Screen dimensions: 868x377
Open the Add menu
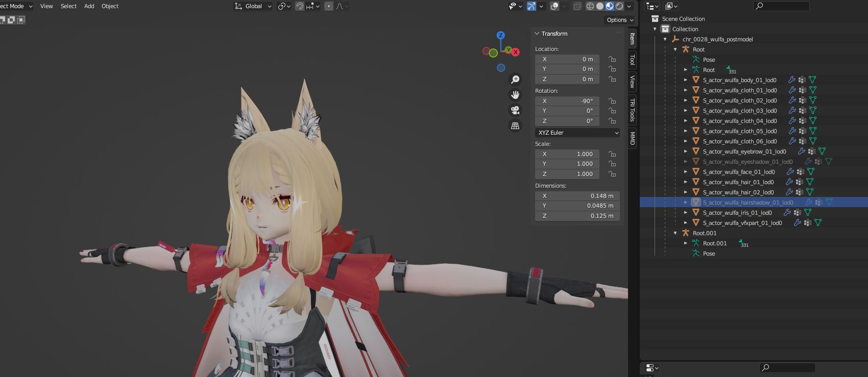point(89,6)
